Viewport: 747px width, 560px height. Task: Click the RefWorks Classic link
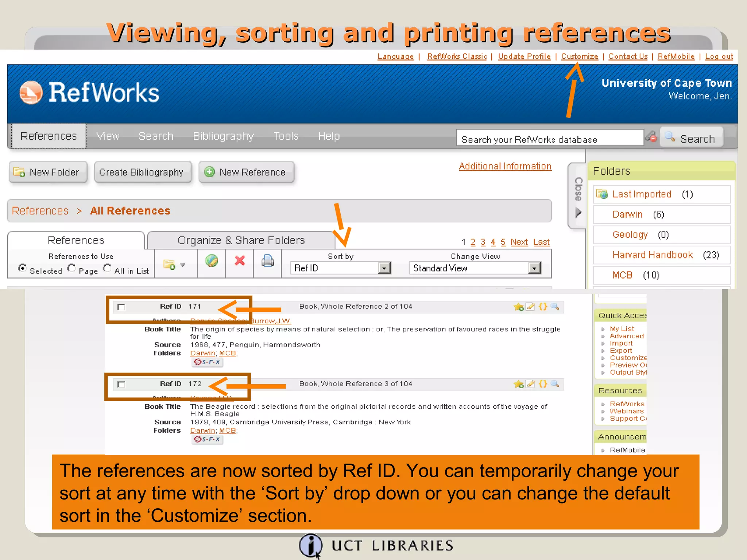pos(457,57)
